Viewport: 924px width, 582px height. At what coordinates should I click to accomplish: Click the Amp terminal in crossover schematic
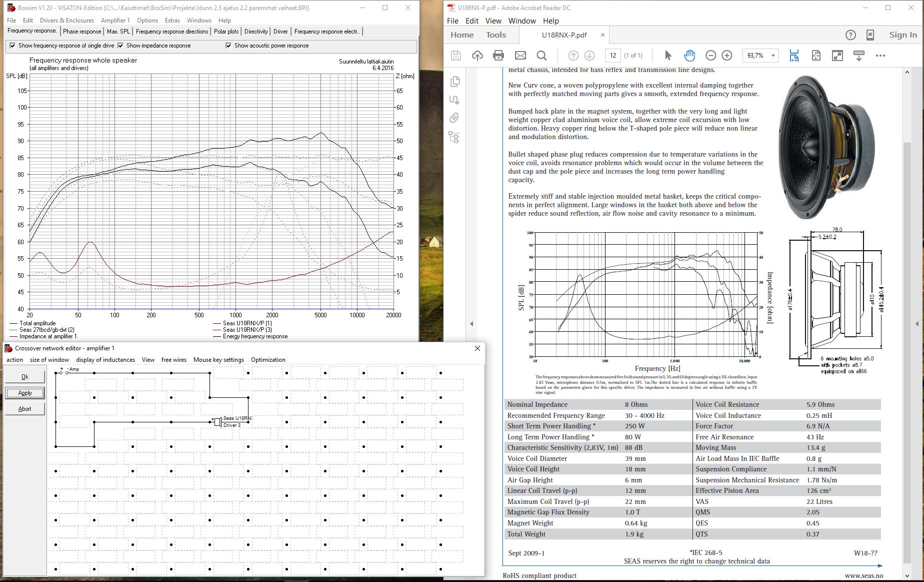pyautogui.click(x=64, y=372)
